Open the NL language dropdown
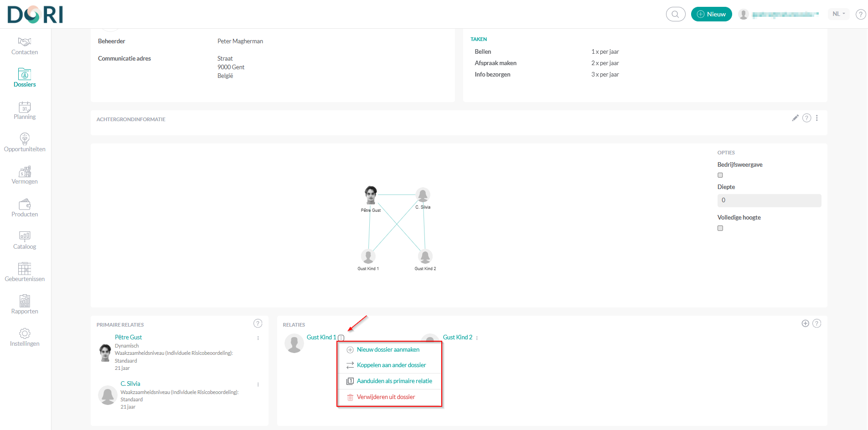This screenshot has width=868, height=430. (838, 14)
